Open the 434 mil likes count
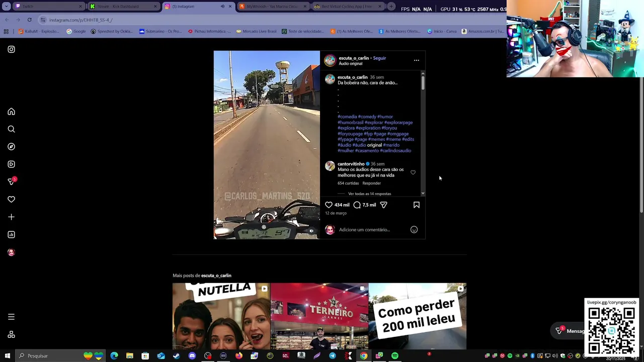 [342, 205]
